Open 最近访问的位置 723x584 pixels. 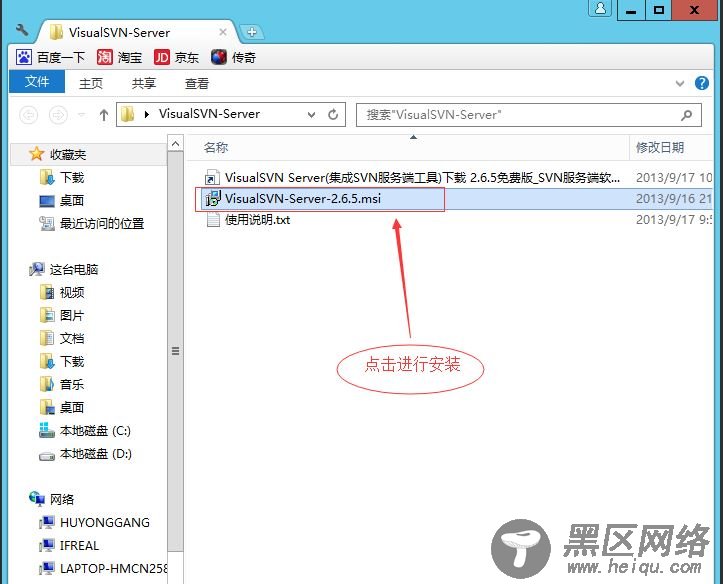(92, 224)
